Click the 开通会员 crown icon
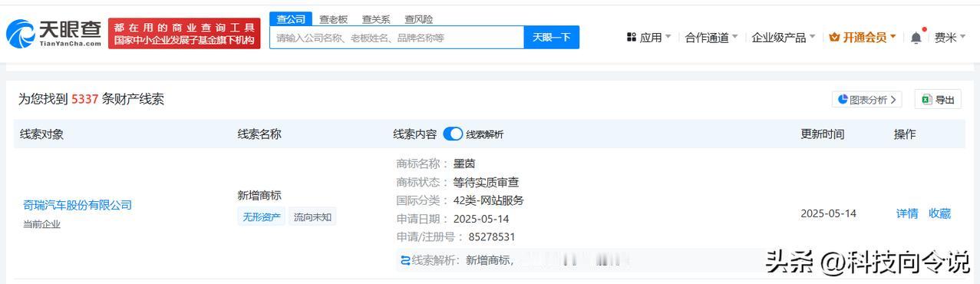Image resolution: width=980 pixels, height=284 pixels. [x=834, y=37]
